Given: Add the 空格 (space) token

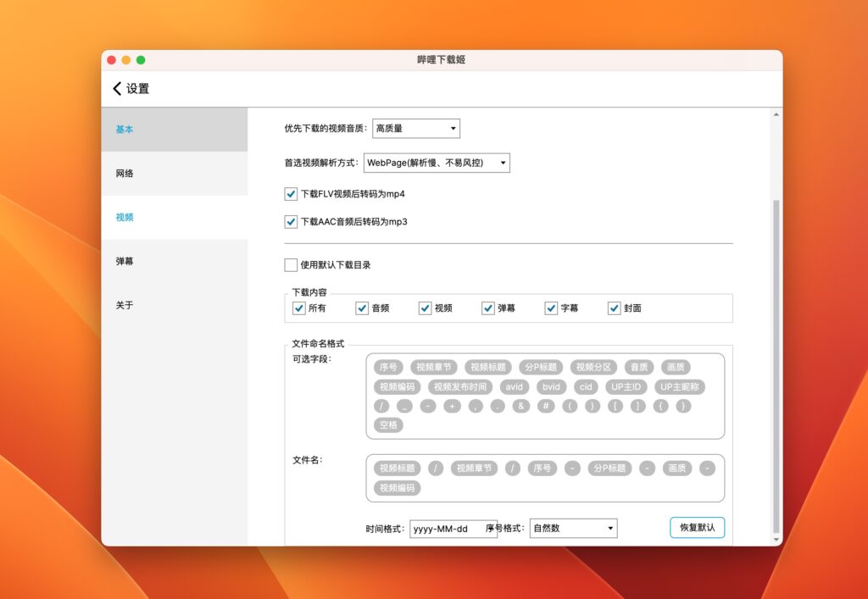Looking at the screenshot, I should click(387, 424).
